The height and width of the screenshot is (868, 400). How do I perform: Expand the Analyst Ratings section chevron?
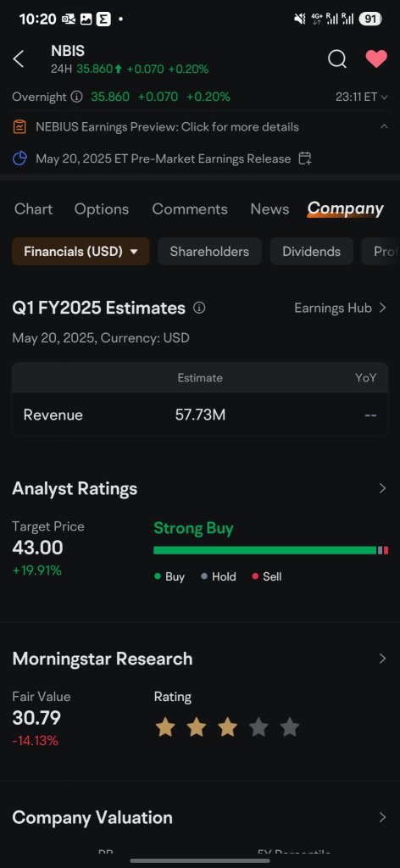point(382,488)
